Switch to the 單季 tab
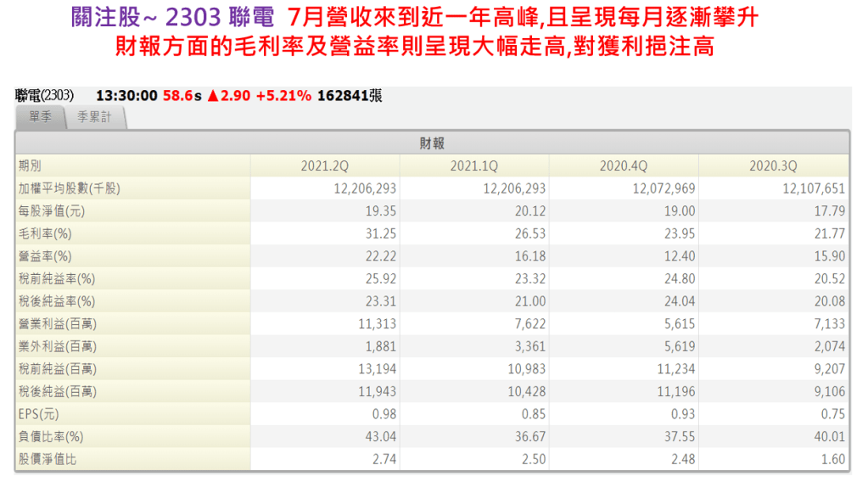The height and width of the screenshot is (482, 868). (x=40, y=119)
